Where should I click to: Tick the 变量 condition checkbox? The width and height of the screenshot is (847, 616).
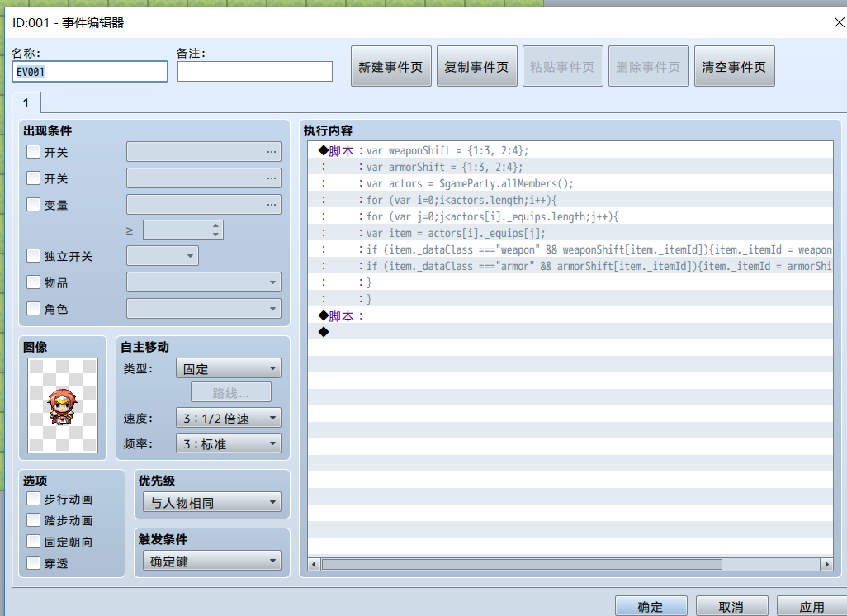click(34, 204)
